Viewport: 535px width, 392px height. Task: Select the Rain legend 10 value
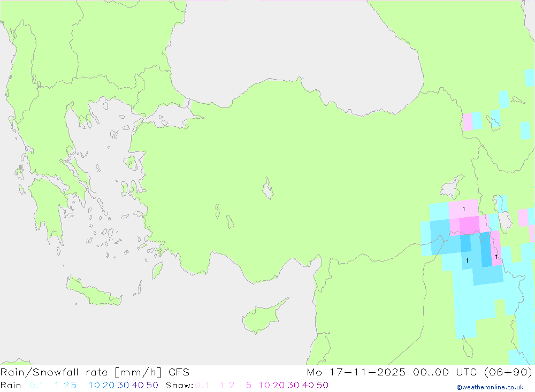[x=94, y=385]
